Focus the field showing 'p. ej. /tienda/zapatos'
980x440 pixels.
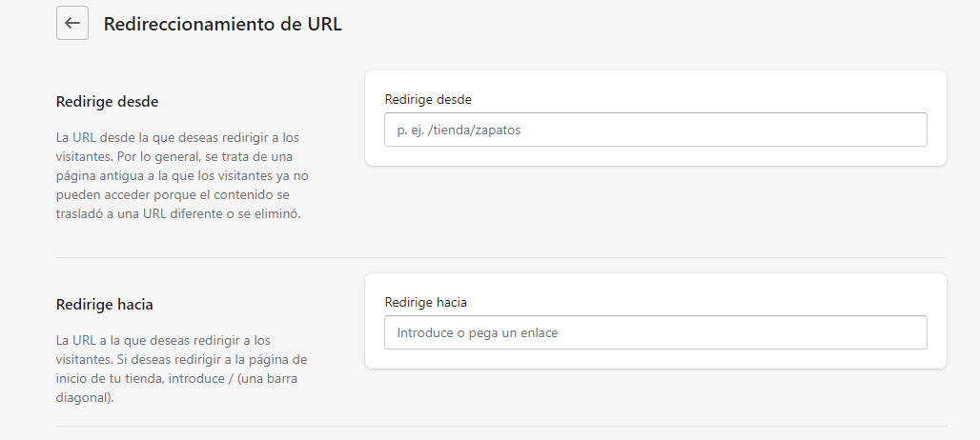[572, 130]
